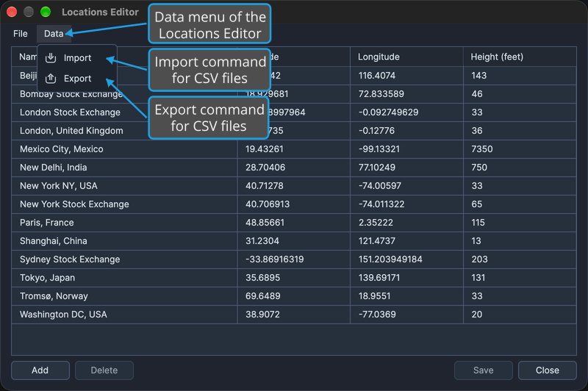This screenshot has width=588, height=391.
Task: Click the Longitude column header
Action: [x=406, y=57]
